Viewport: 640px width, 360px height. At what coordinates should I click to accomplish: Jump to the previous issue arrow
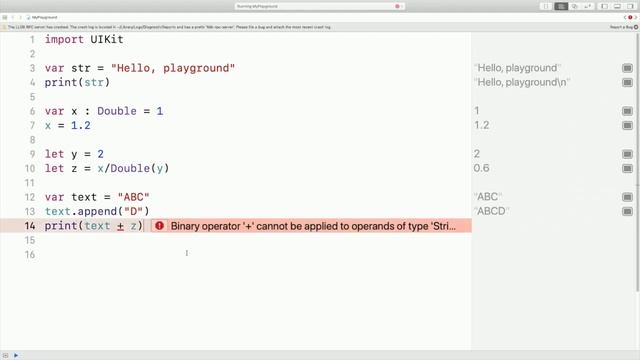625,18
